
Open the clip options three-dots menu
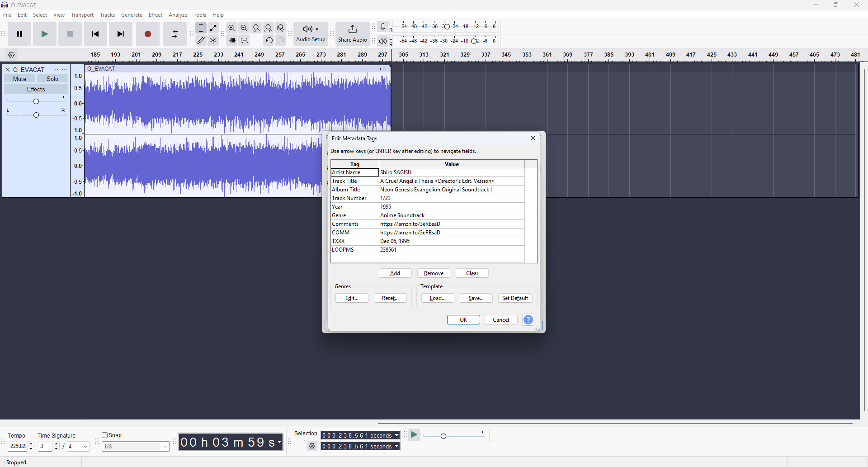point(383,69)
